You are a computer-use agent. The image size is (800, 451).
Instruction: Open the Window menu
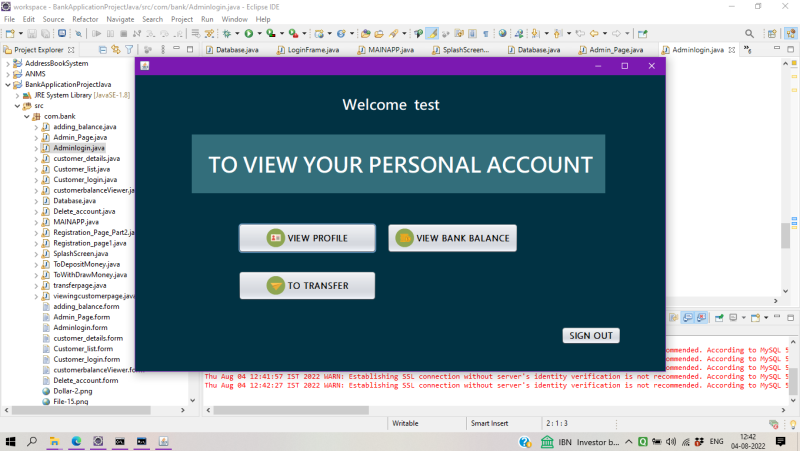tap(234, 19)
